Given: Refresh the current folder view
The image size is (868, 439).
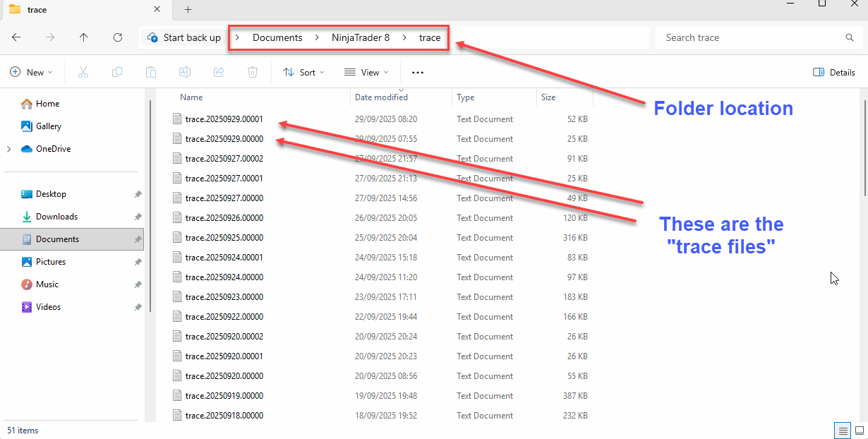Looking at the screenshot, I should point(118,37).
